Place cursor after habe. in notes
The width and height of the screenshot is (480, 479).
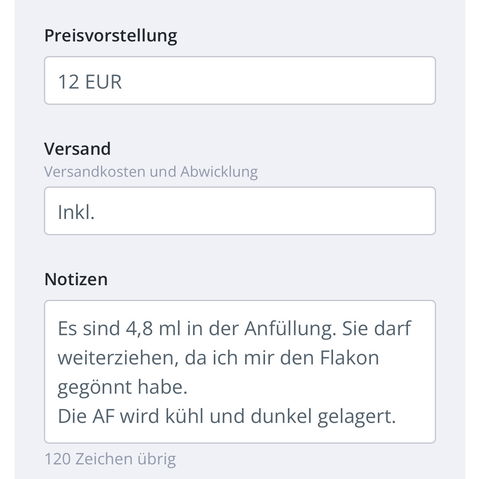coord(189,387)
